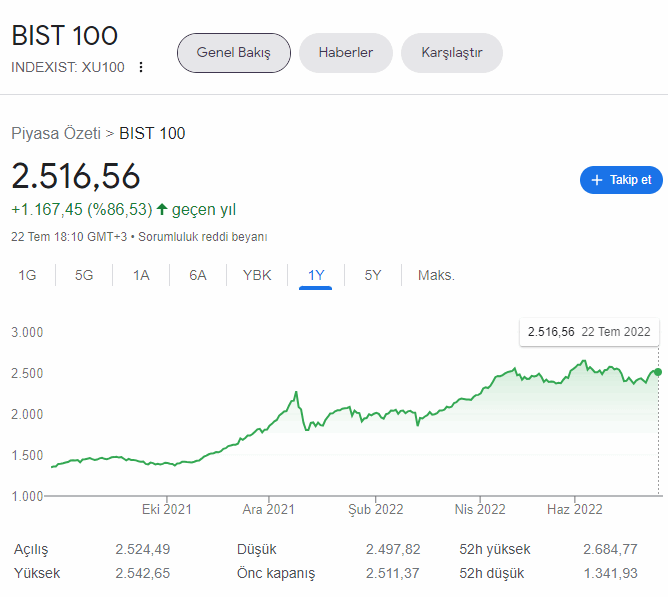
Task: Select the 1Y time range
Action: pos(316,275)
